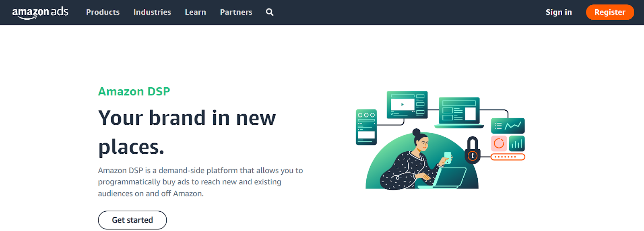The height and width of the screenshot is (231, 644).
Task: Open the Industries menu
Action: (152, 12)
